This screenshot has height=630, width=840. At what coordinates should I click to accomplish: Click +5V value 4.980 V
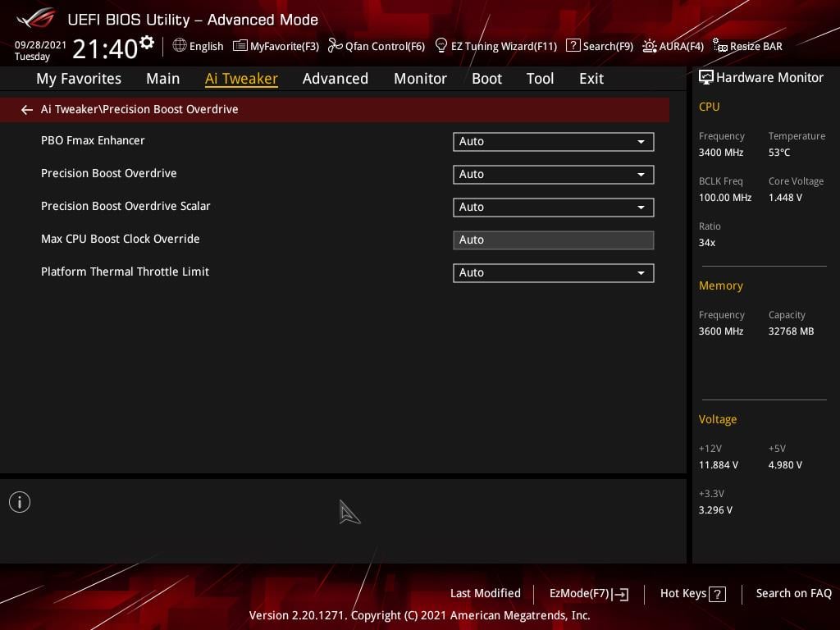click(x=785, y=465)
